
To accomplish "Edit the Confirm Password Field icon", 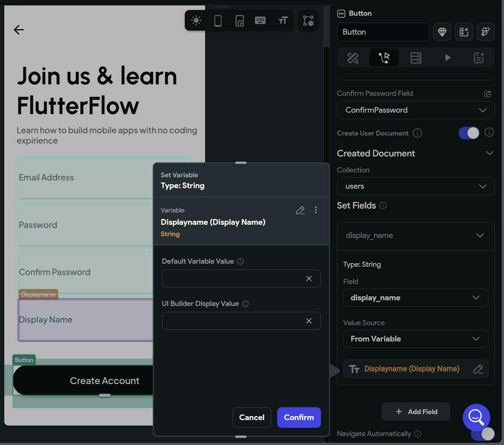I will point(488,94).
